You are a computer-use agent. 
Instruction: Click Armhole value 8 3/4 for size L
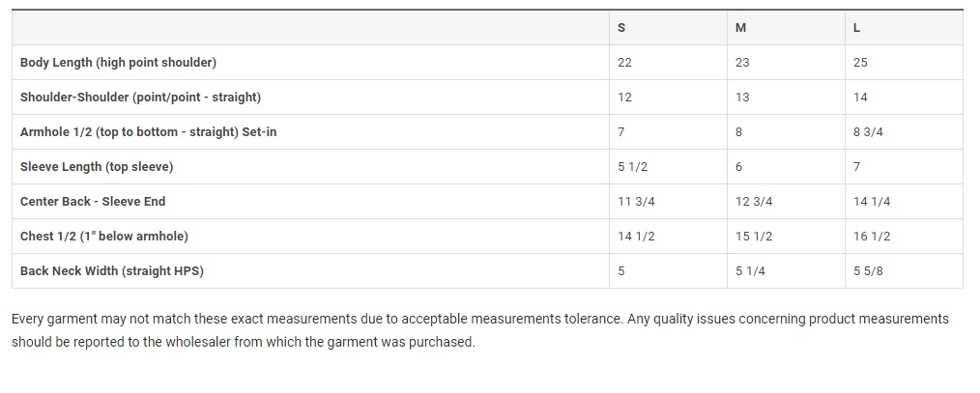[868, 131]
